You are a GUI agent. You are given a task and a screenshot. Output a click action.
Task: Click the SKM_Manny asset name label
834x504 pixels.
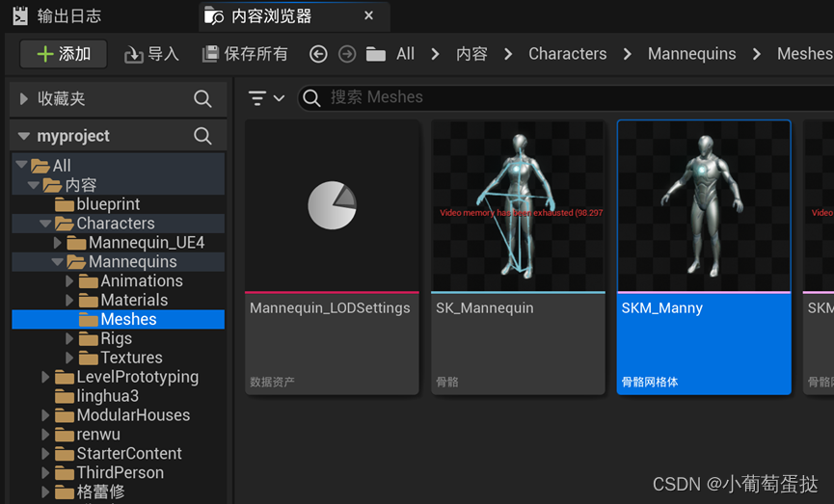click(x=662, y=307)
